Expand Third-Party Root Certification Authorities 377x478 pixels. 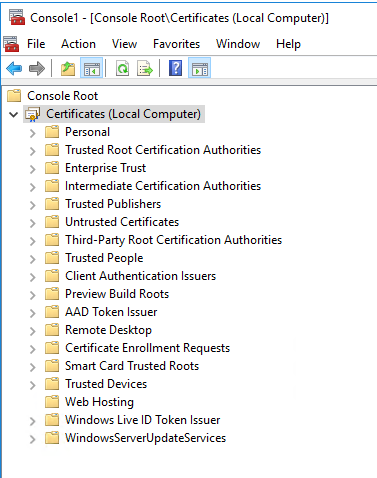[32, 241]
